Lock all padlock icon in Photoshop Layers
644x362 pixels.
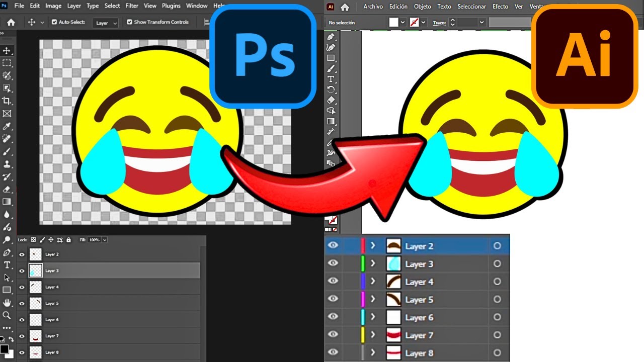tap(68, 240)
